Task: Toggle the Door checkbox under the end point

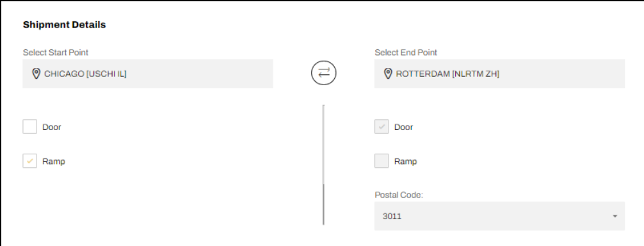Action: (x=382, y=127)
